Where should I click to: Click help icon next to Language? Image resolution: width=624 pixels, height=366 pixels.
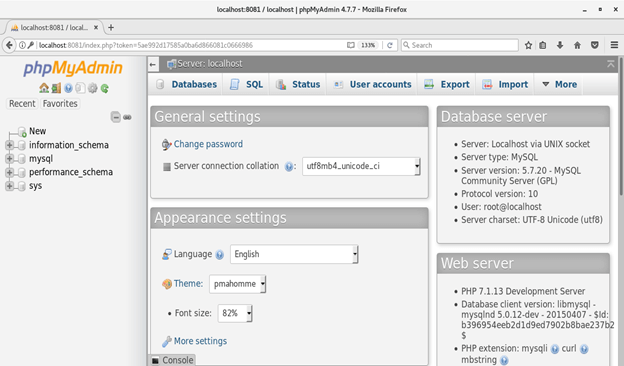tap(220, 255)
